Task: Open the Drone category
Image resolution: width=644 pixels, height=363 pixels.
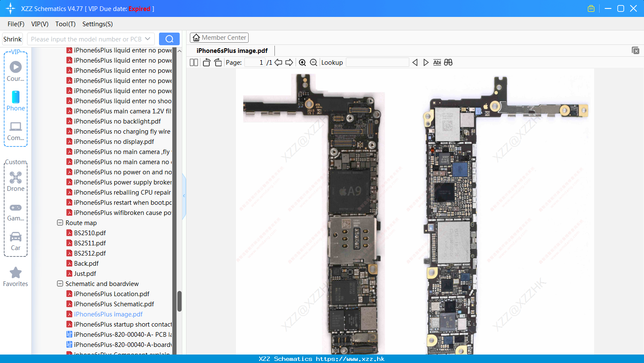Action: pos(16,181)
